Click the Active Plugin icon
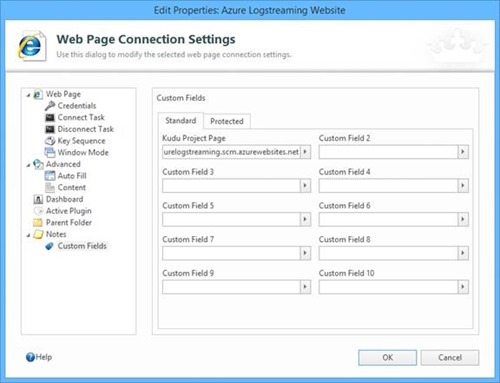500x383 pixels. tap(38, 211)
